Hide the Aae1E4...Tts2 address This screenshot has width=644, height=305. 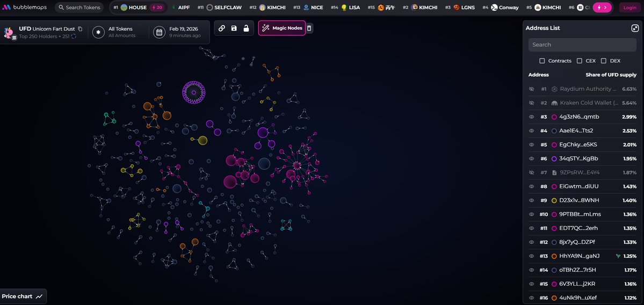[531, 131]
